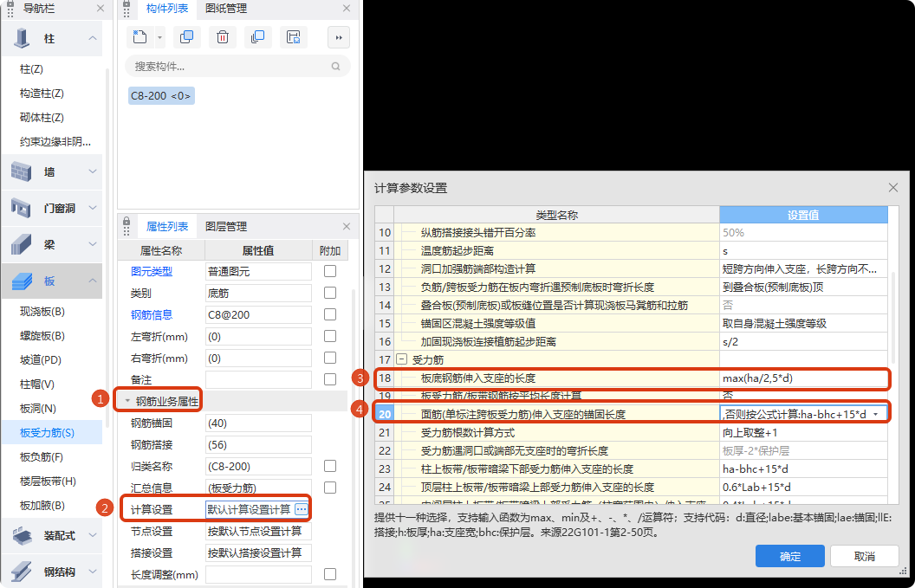Viewport: 915px width, 588px height.
Task: Tick the 附加 checkbox for 归类名称
Action: [330, 466]
